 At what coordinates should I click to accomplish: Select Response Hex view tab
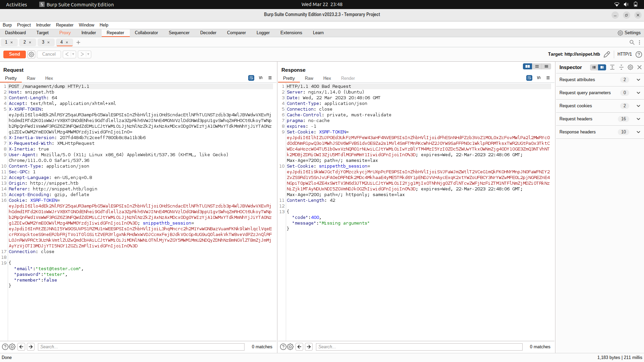pos(327,78)
